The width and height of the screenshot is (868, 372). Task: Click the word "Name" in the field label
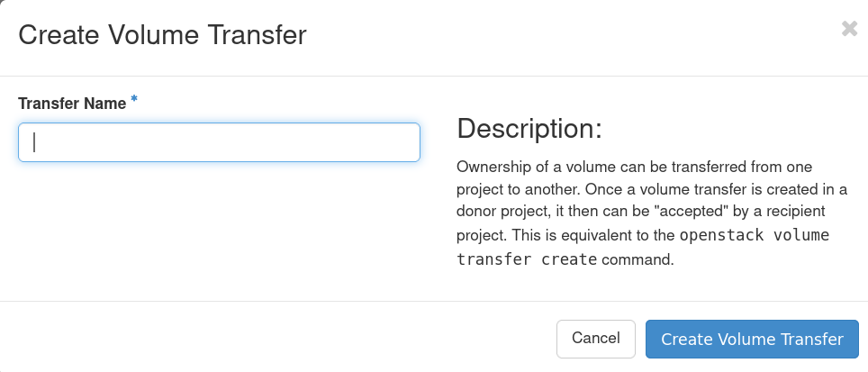104,104
